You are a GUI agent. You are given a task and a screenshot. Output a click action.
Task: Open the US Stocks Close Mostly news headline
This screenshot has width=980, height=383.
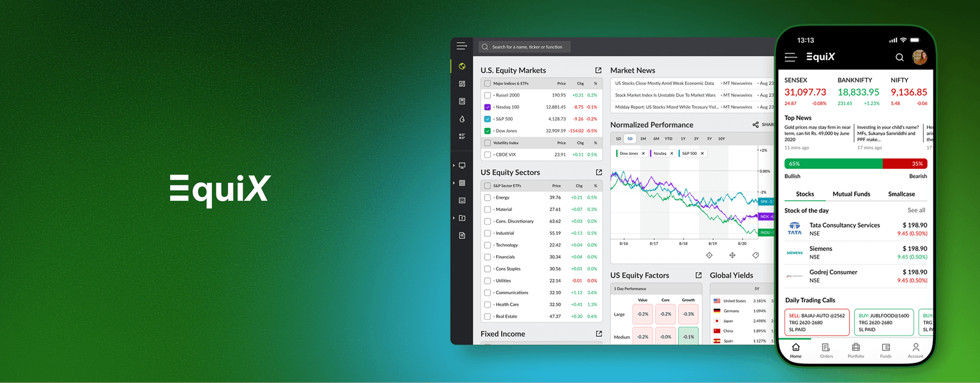click(x=664, y=83)
